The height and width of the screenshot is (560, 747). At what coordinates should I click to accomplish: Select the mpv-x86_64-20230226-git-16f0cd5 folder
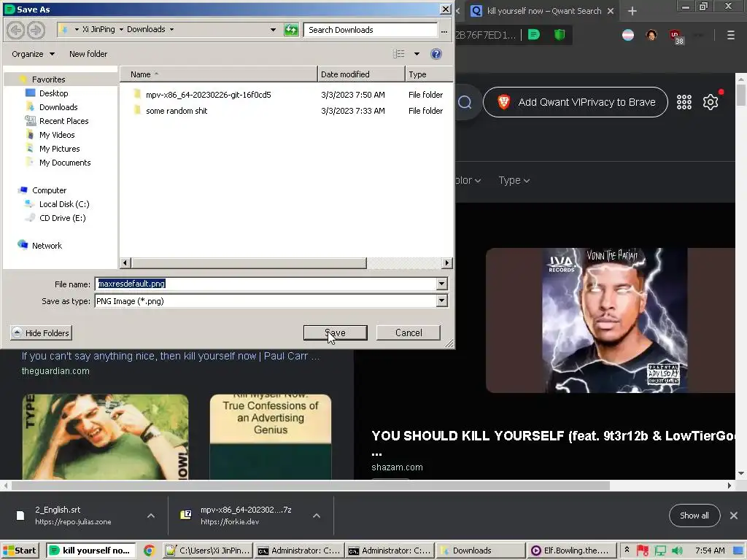point(208,95)
